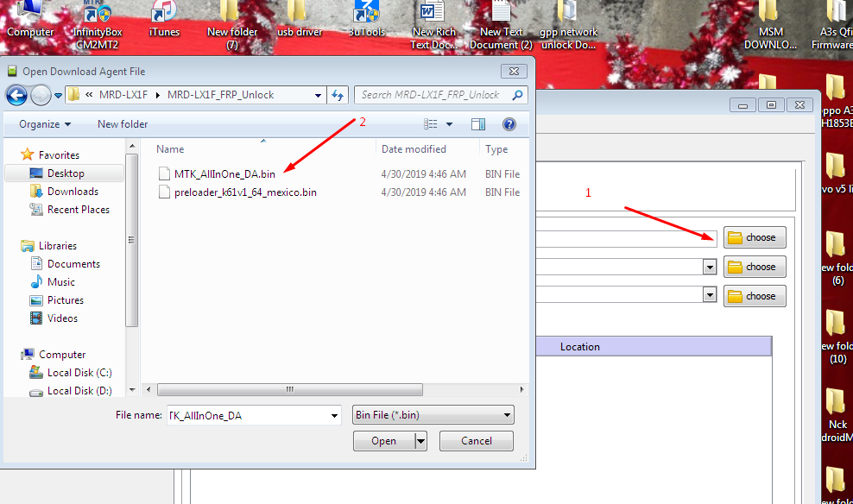Click file list scroll left arrow

pyautogui.click(x=148, y=390)
